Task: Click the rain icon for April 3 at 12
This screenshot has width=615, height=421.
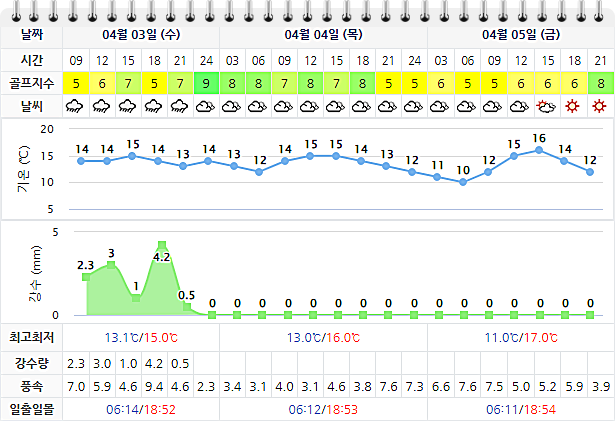Action: coord(101,106)
